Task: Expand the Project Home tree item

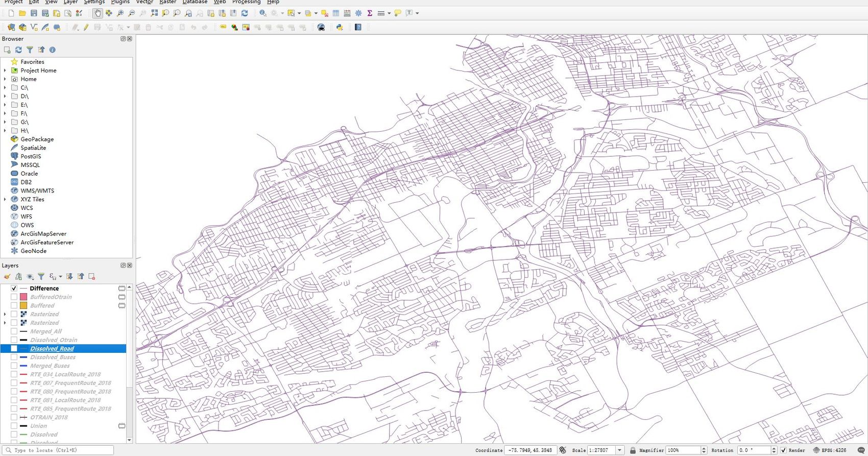Action: pos(5,70)
